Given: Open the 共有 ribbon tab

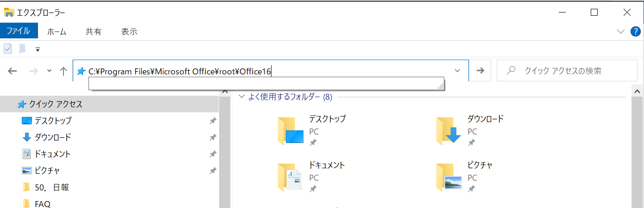Looking at the screenshot, I should point(93,31).
